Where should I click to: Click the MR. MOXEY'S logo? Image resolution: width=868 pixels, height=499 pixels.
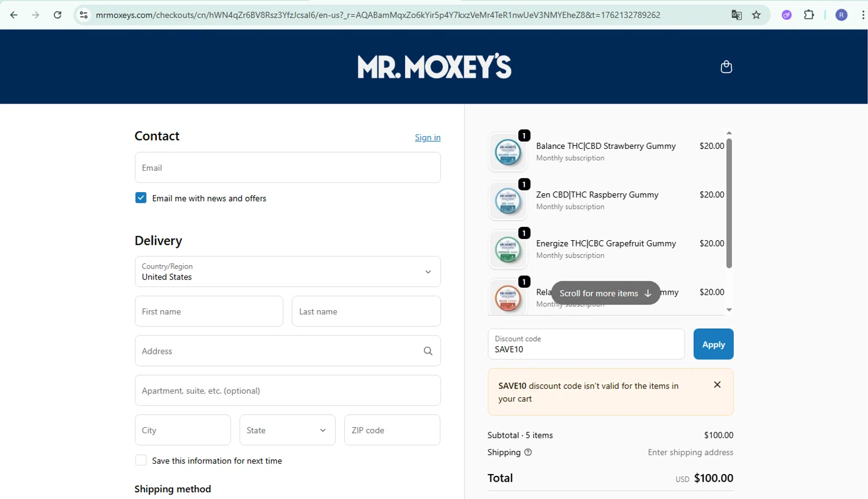point(435,67)
